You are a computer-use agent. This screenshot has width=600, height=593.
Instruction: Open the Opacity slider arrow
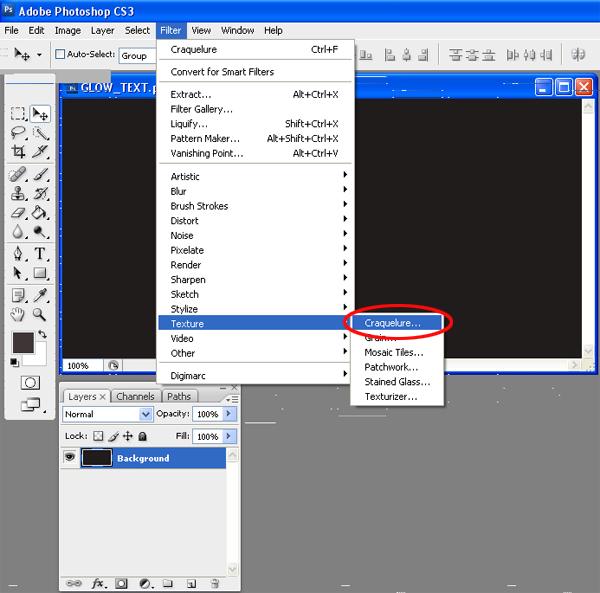(229, 414)
